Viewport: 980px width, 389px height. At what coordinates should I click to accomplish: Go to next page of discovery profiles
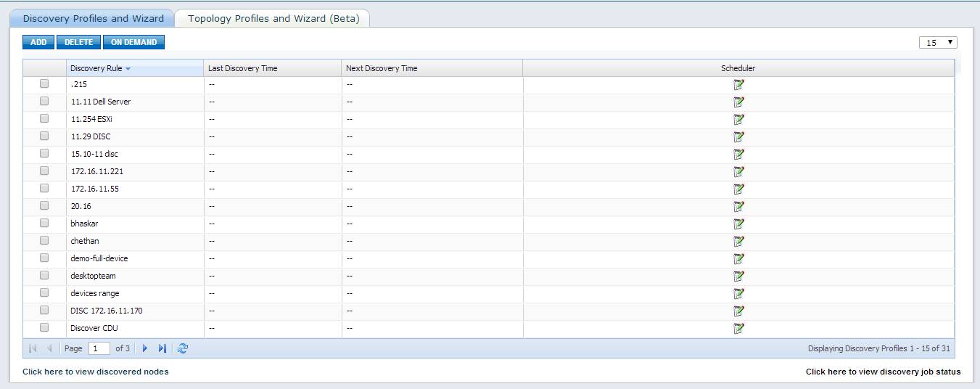tap(145, 348)
